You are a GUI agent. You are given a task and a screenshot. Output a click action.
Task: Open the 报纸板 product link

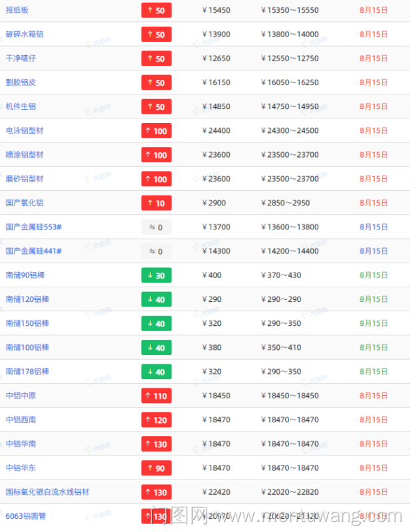(17, 10)
